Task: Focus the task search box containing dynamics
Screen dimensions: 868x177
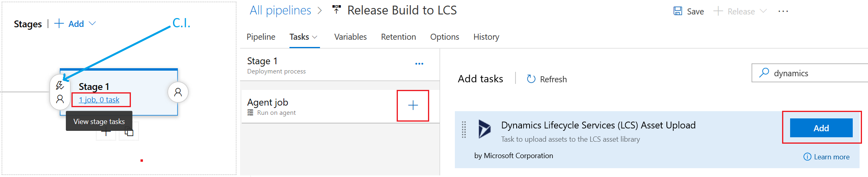Action: pyautogui.click(x=810, y=73)
